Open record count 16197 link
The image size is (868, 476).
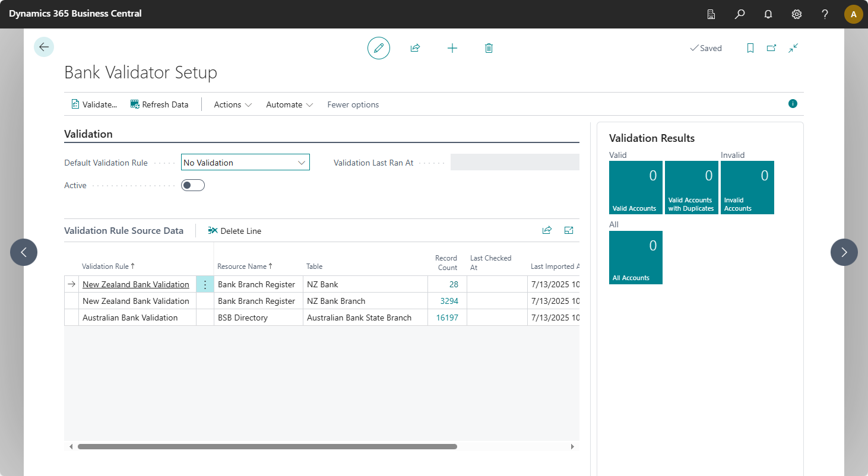[x=447, y=318]
